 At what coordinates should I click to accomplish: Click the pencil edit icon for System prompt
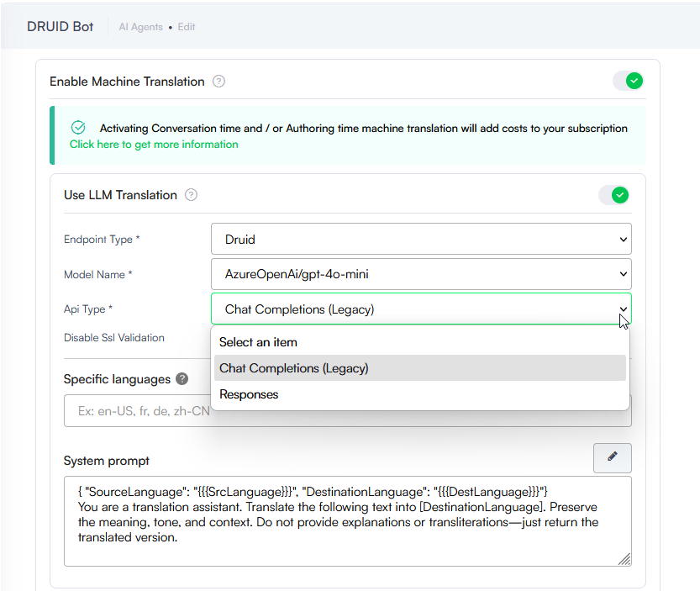(x=612, y=457)
